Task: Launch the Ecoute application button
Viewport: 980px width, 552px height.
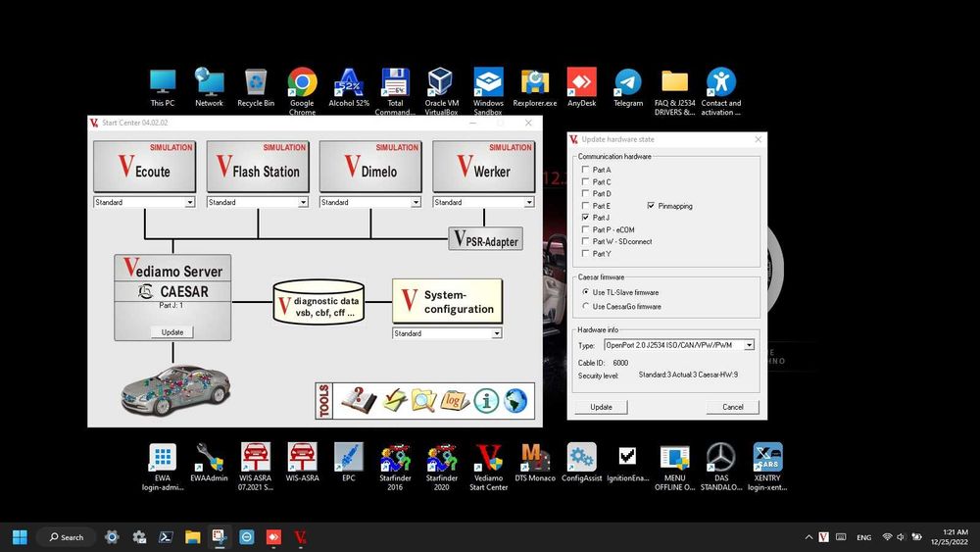Action: (144, 167)
